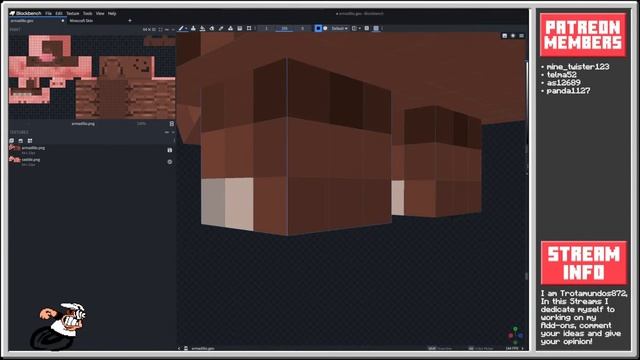Click patron name telma52
640x360 pixels.
point(562,75)
